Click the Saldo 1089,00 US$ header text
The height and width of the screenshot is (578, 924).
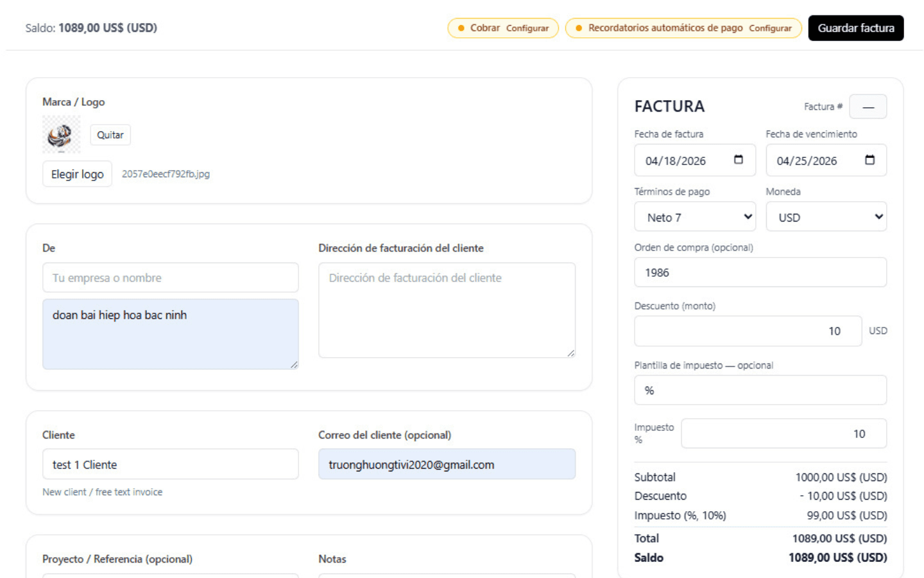[x=91, y=28]
